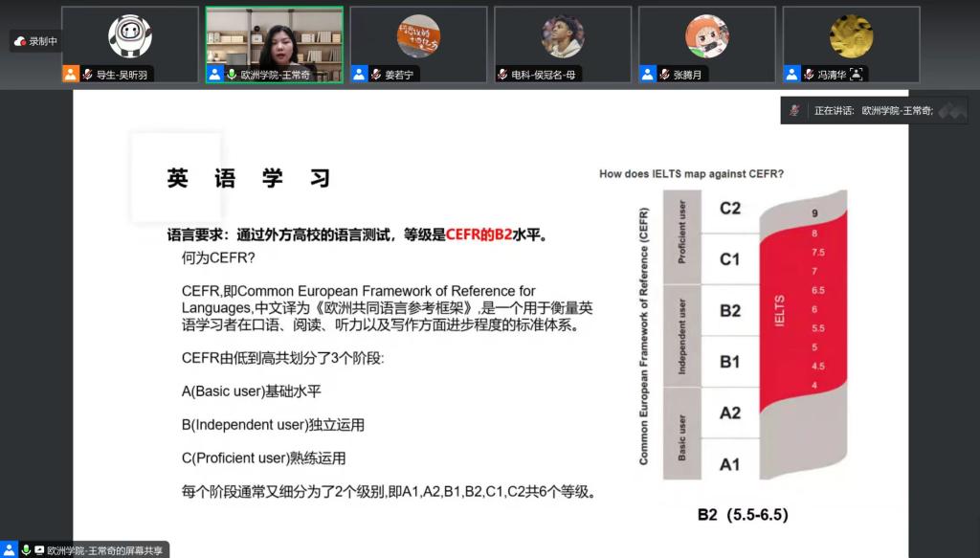Click the bracket icon after 冯清华's name
This screenshot has width=980, height=558.
click(x=856, y=74)
